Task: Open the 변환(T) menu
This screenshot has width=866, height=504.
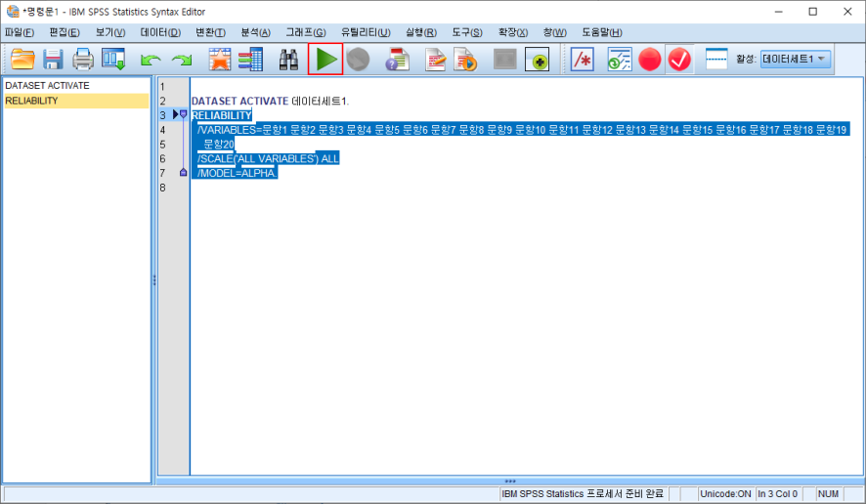Action: click(x=210, y=32)
